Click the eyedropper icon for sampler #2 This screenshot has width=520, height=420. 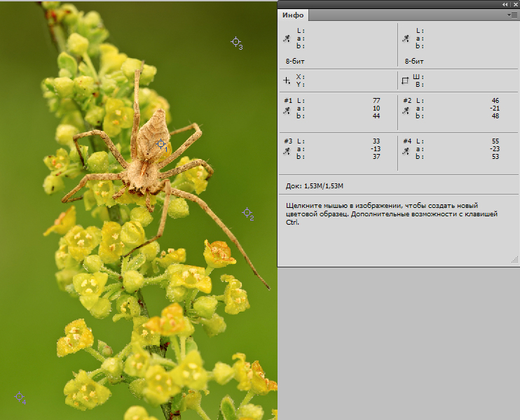click(406, 109)
